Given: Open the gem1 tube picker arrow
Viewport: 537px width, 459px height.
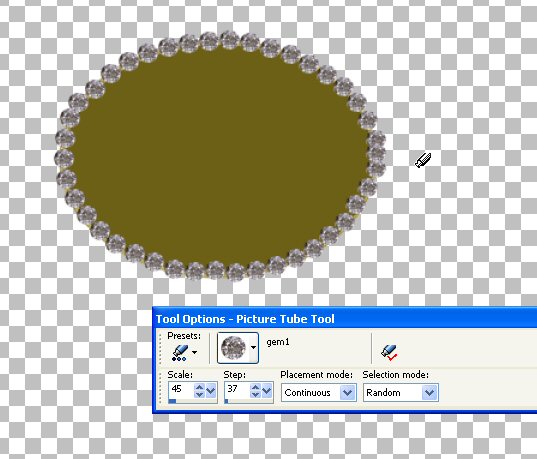Looking at the screenshot, I should point(253,347).
